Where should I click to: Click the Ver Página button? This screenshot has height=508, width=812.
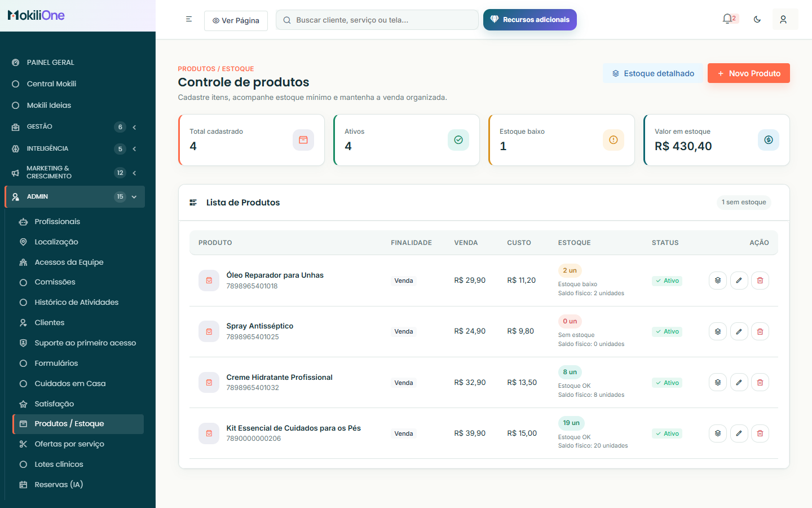[x=236, y=20]
